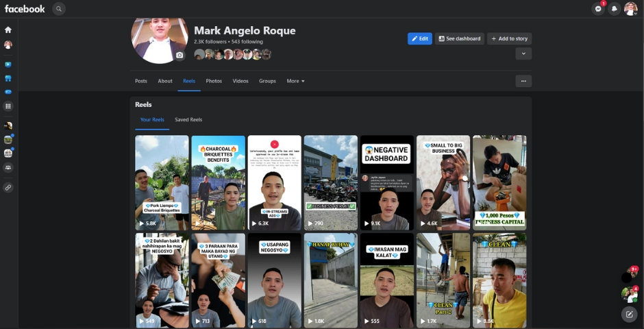The height and width of the screenshot is (329, 644).
Task: Open Marketplace in the left sidebar
Action: tap(8, 78)
